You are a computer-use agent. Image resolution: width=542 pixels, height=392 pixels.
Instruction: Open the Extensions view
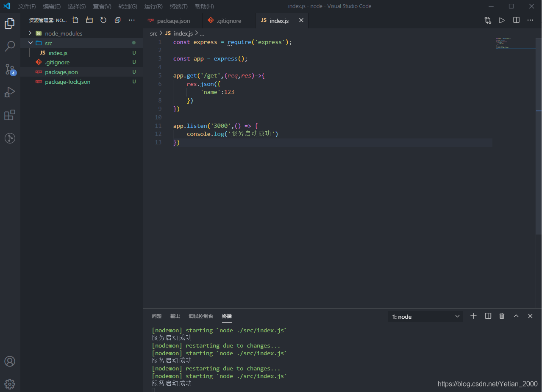10,115
